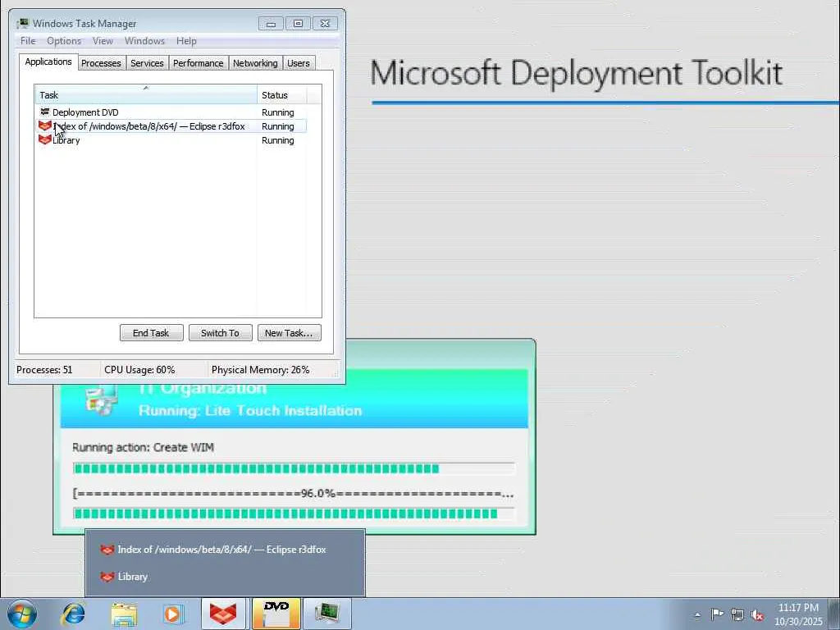Click the 'Physical Memory: 26%' status entry
Viewport: 840px width, 630px height.
coord(260,370)
